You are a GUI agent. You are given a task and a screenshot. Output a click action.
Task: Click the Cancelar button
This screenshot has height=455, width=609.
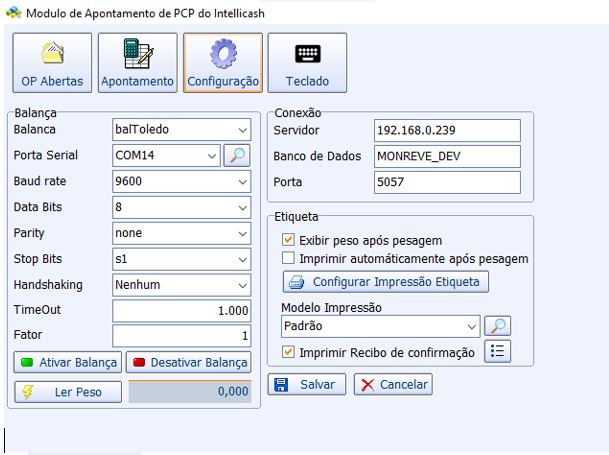pos(393,385)
